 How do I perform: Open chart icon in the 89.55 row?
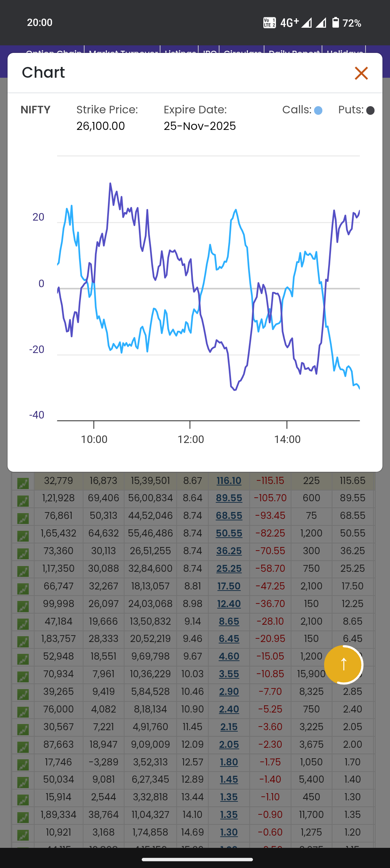[23, 501]
